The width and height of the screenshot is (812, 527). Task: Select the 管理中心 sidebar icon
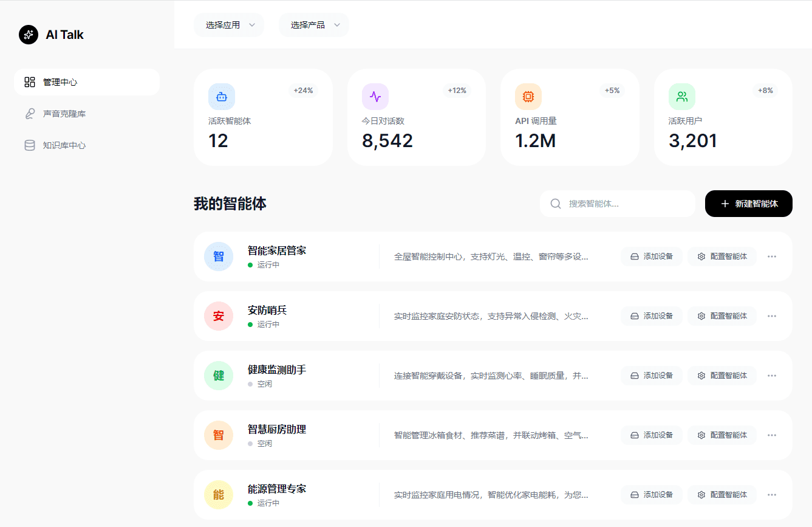(29, 81)
